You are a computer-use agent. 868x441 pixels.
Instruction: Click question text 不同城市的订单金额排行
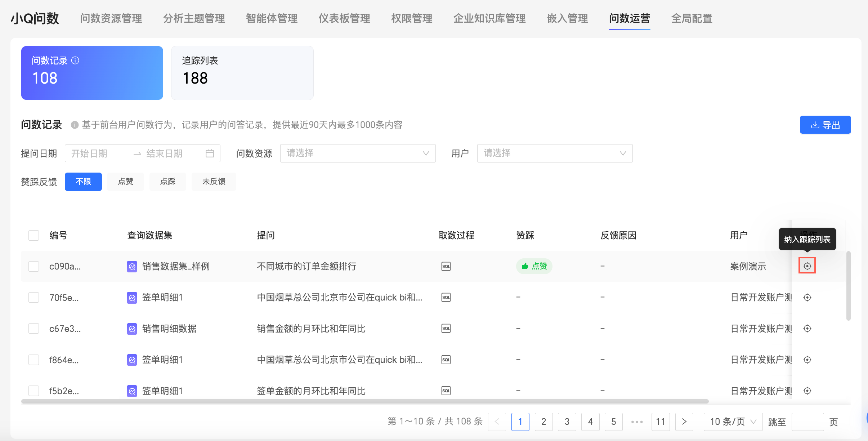tap(307, 266)
